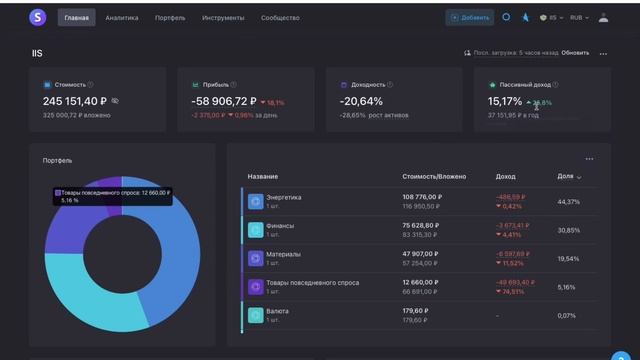Screen dimensions: 640x360
Task: Click the 108 776,00 ₽ value
Action: click(422, 197)
